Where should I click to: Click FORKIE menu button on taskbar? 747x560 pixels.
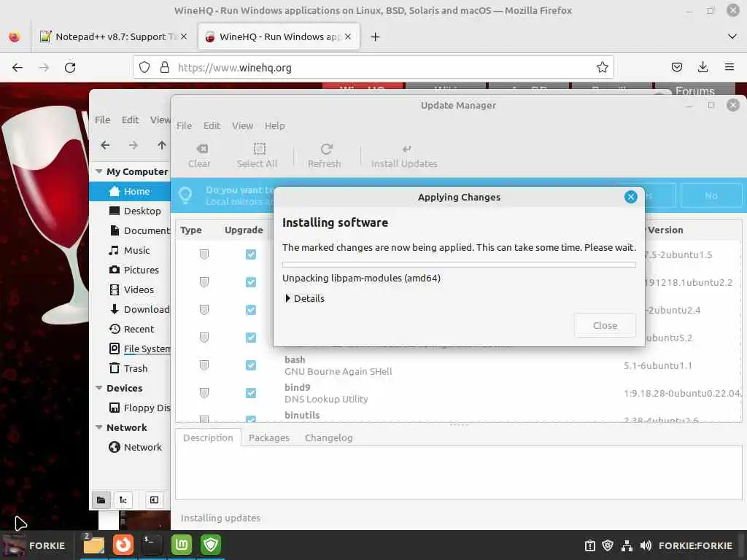tap(36, 545)
